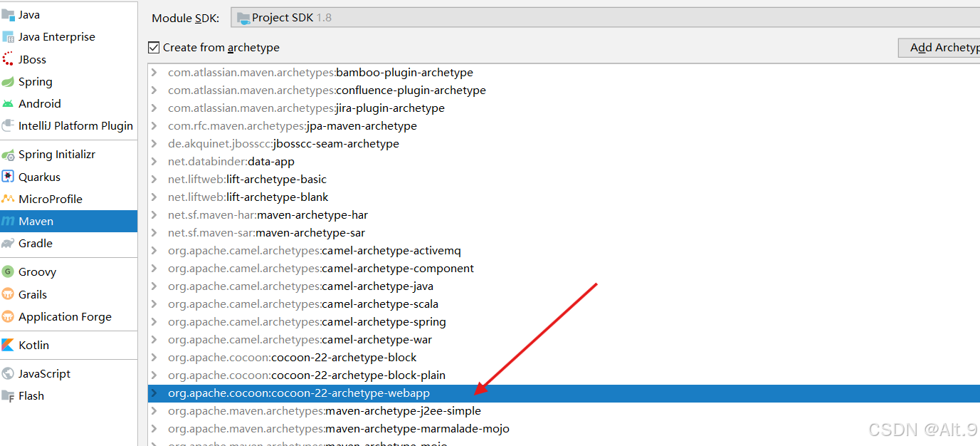Toggle the Create from archetype checkbox
The height and width of the screenshot is (446, 980).
coord(154,48)
